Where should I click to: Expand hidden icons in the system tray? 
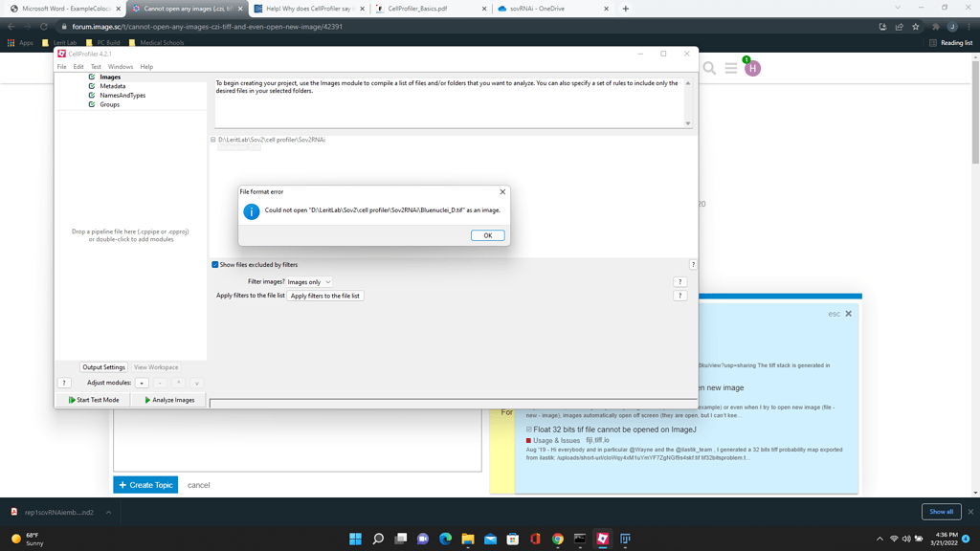pyautogui.click(x=879, y=539)
